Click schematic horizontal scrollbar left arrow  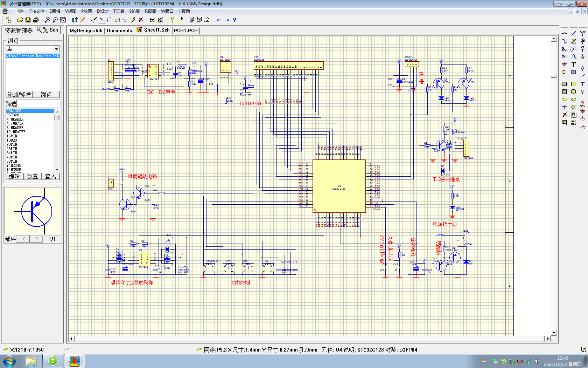click(71, 339)
